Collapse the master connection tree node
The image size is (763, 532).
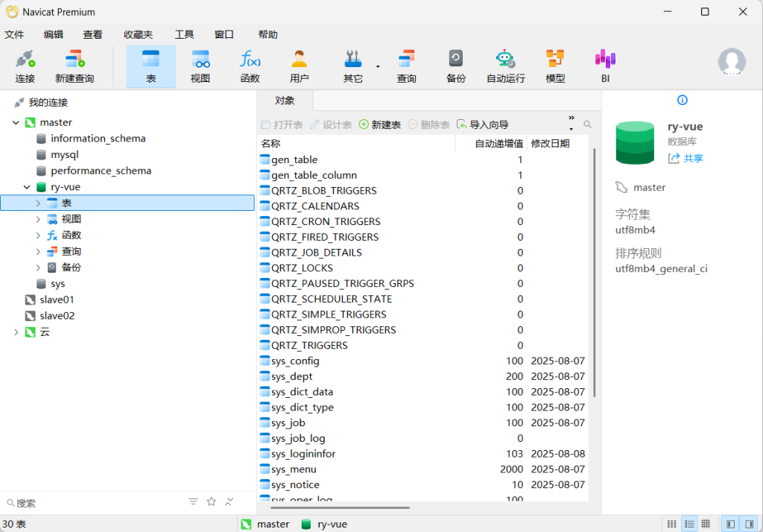(x=16, y=122)
